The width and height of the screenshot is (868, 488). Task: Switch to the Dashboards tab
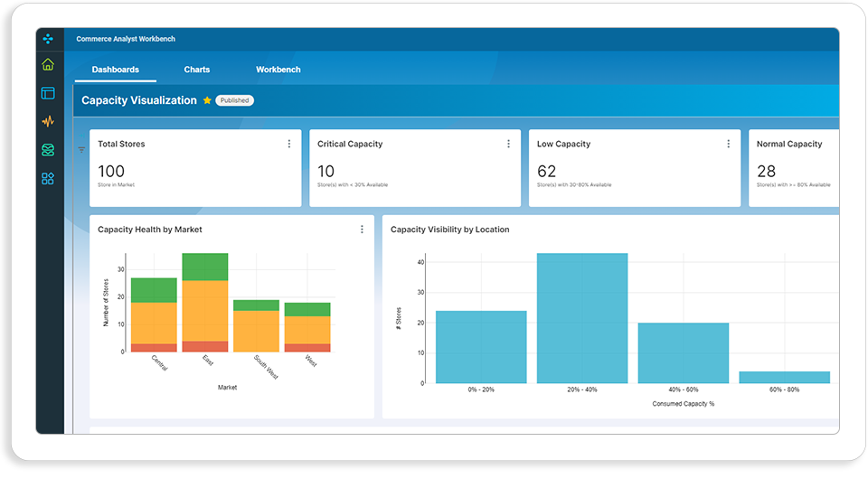coord(115,70)
